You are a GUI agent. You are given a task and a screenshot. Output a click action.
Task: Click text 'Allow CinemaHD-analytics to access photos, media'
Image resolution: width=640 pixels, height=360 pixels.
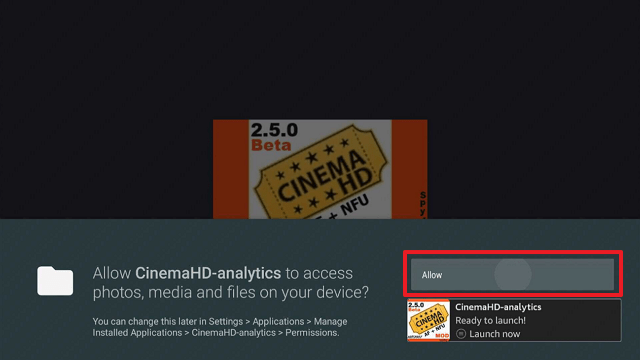[231, 282]
